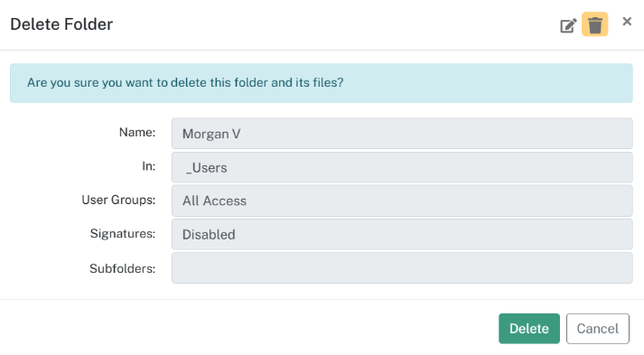Click the In: label
The width and height of the screenshot is (644, 355).
pos(149,166)
